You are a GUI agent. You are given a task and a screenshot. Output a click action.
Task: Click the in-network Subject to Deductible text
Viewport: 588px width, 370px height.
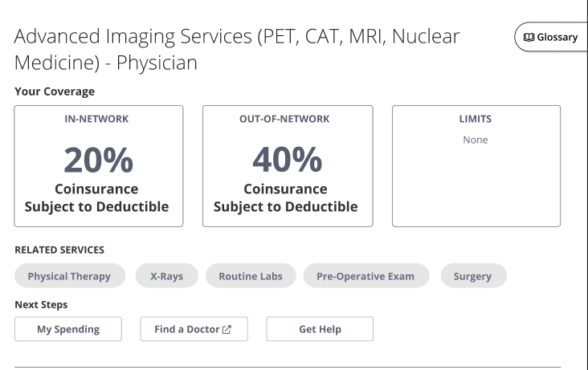coord(96,206)
